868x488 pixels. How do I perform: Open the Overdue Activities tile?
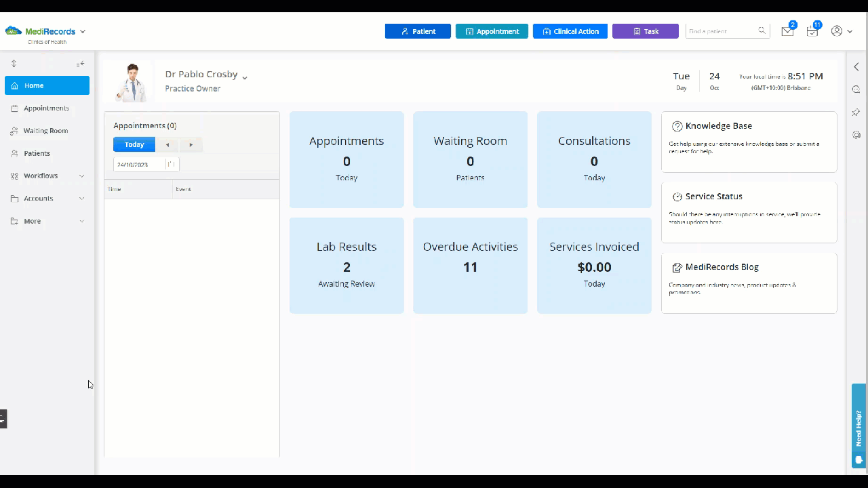pyautogui.click(x=470, y=265)
